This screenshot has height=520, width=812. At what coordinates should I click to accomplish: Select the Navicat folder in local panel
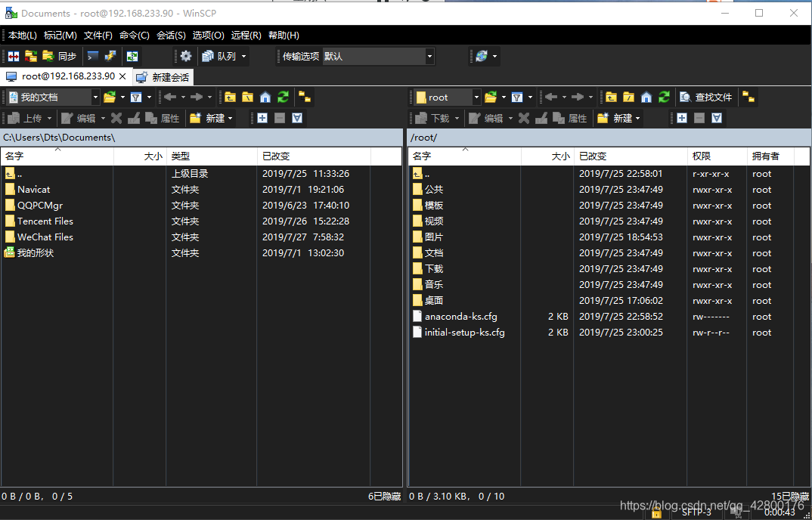34,190
